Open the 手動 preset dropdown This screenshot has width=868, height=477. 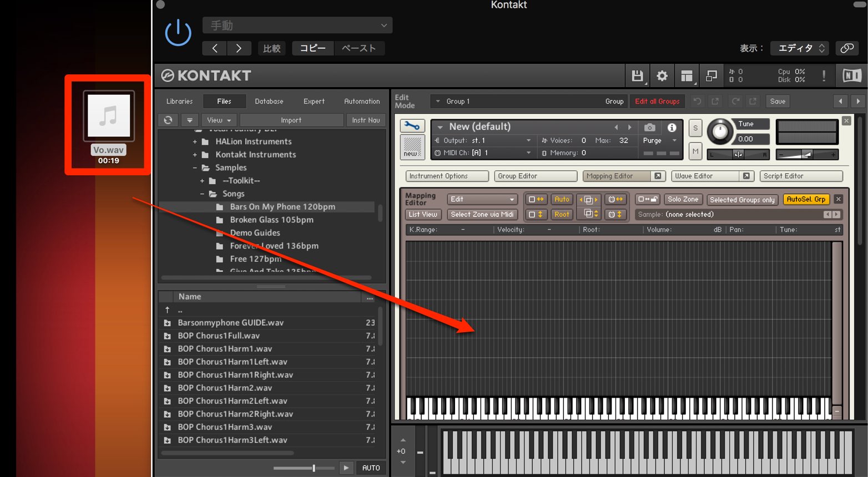[x=297, y=25]
